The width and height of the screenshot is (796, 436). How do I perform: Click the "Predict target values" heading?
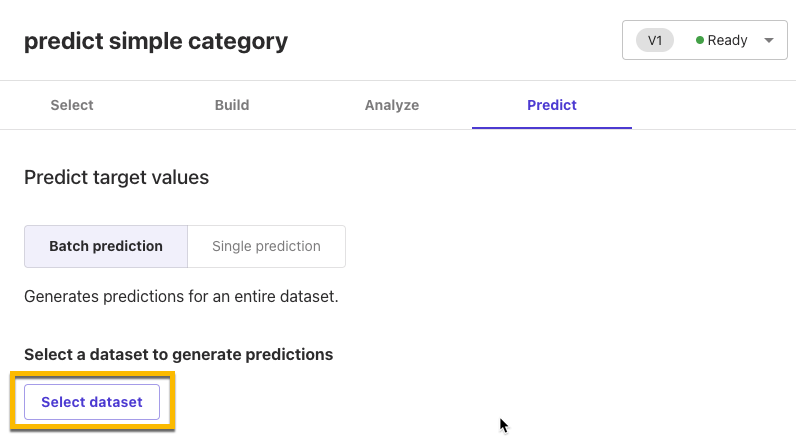(117, 178)
